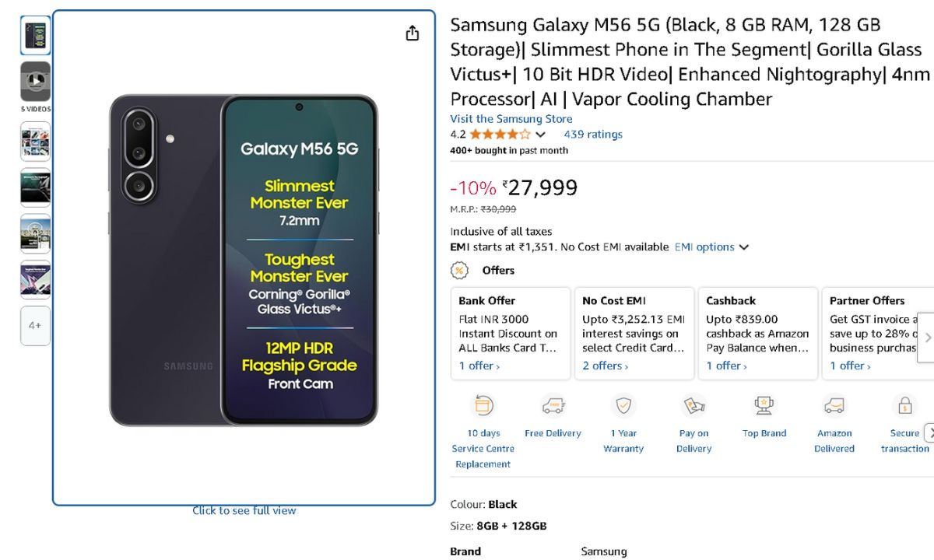
Task: Click to see full view link
Action: point(244,511)
